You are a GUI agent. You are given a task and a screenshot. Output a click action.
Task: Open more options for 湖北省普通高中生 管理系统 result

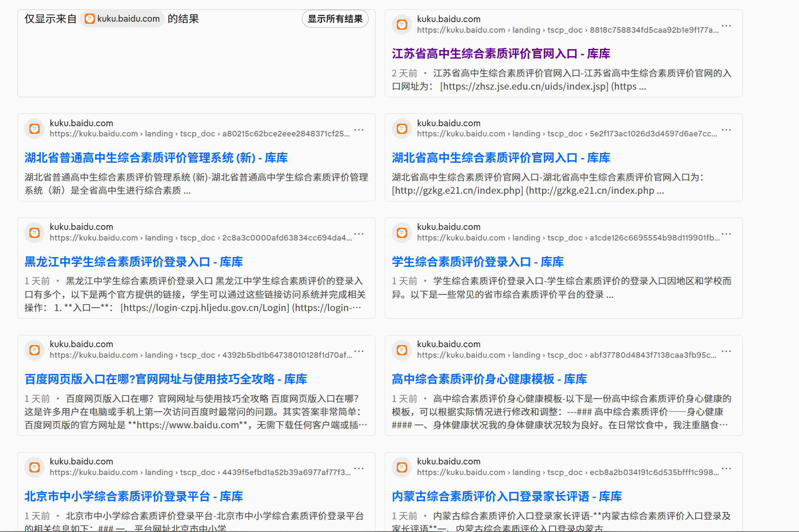pyautogui.click(x=359, y=130)
